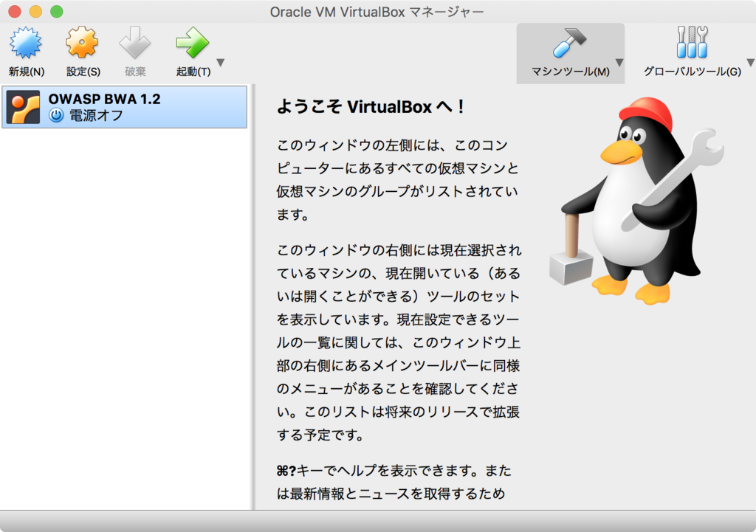Minimize the VirtualBox Manager window
The image size is (756, 532).
(x=35, y=12)
